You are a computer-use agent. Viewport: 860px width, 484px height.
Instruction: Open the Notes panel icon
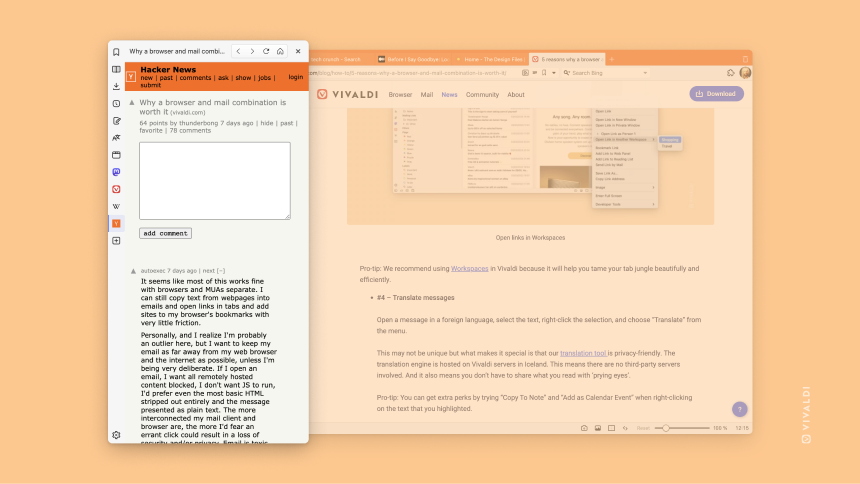click(116, 121)
